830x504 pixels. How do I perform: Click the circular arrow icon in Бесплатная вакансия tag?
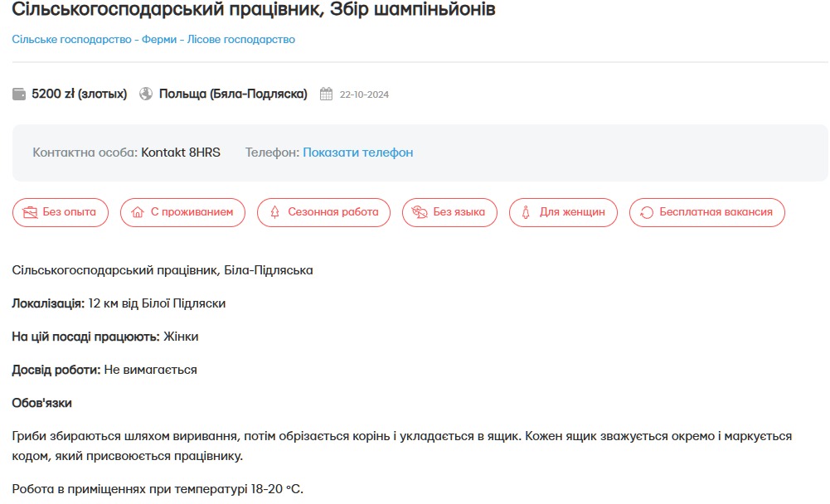[x=645, y=212]
